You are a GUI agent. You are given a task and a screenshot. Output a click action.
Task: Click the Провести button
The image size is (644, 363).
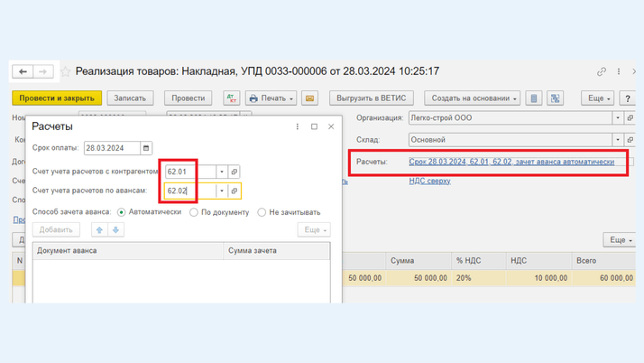pyautogui.click(x=189, y=98)
